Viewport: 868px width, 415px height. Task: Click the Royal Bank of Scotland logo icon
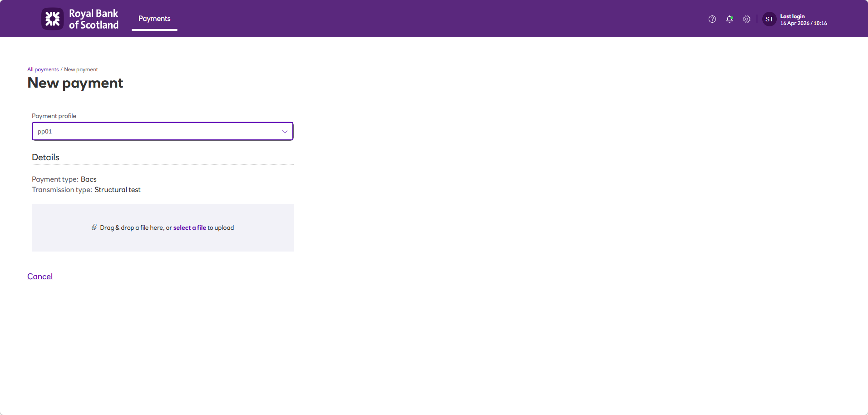(53, 19)
